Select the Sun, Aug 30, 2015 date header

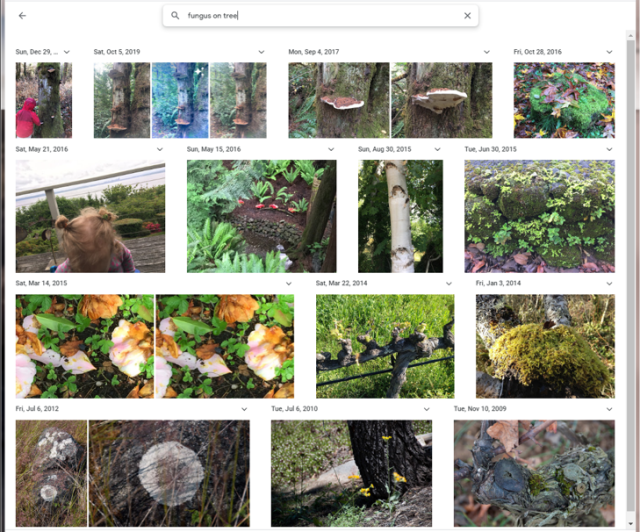(383, 149)
